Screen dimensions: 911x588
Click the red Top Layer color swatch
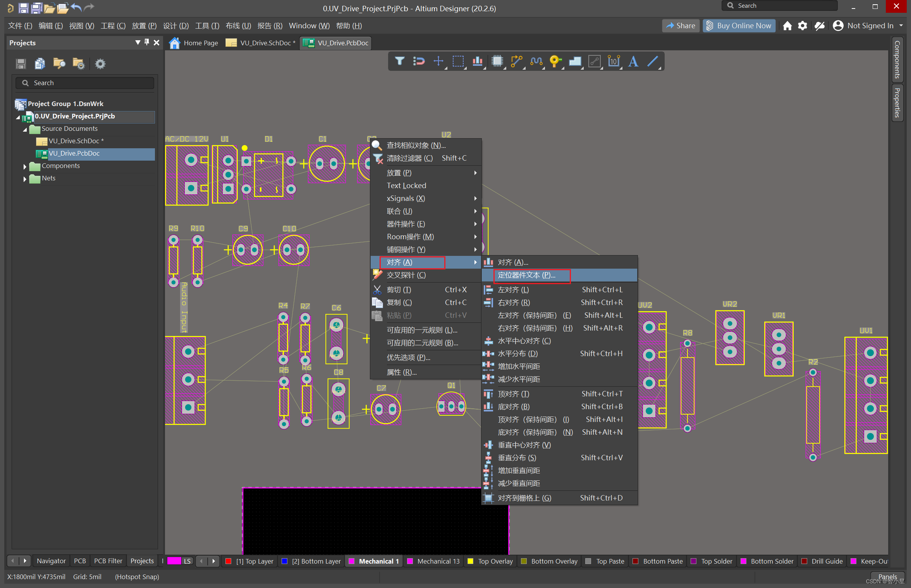tap(229, 561)
